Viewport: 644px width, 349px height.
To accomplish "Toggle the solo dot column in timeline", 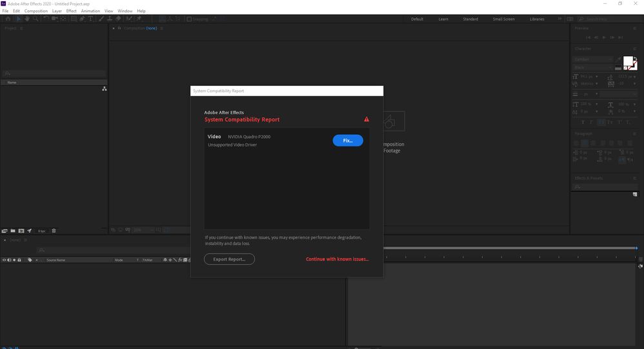I will click(x=14, y=260).
